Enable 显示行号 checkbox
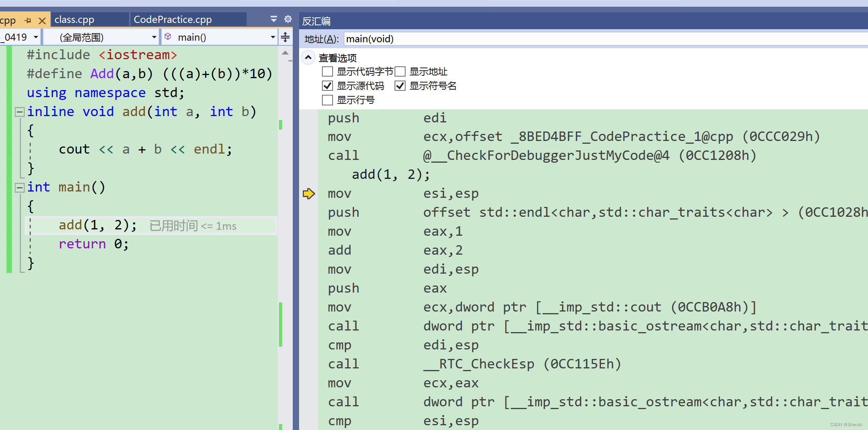 click(327, 100)
